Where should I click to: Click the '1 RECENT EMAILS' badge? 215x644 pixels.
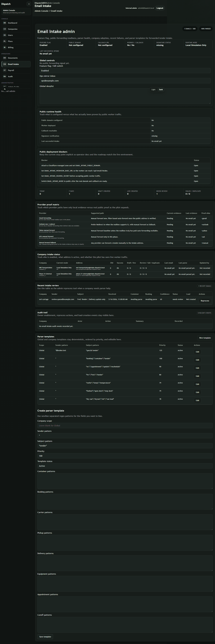205,286
